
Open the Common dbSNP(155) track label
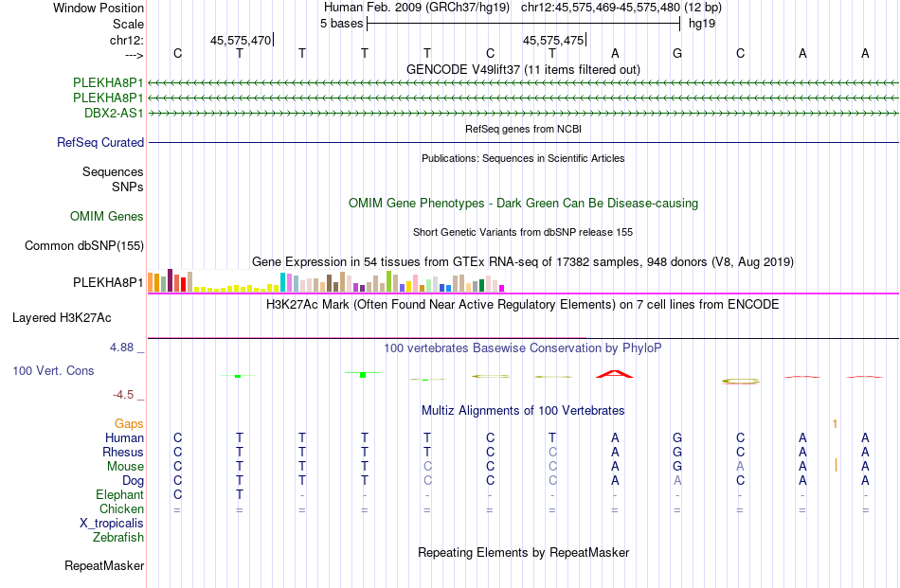[84, 245]
